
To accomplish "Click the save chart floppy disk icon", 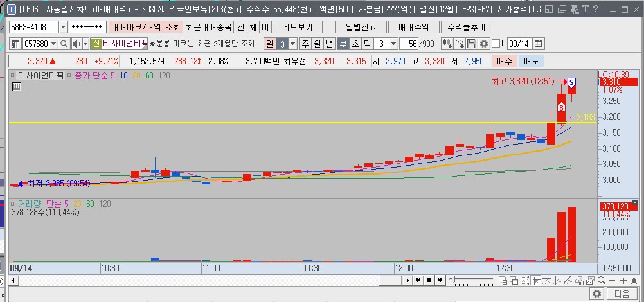I will tap(472, 44).
